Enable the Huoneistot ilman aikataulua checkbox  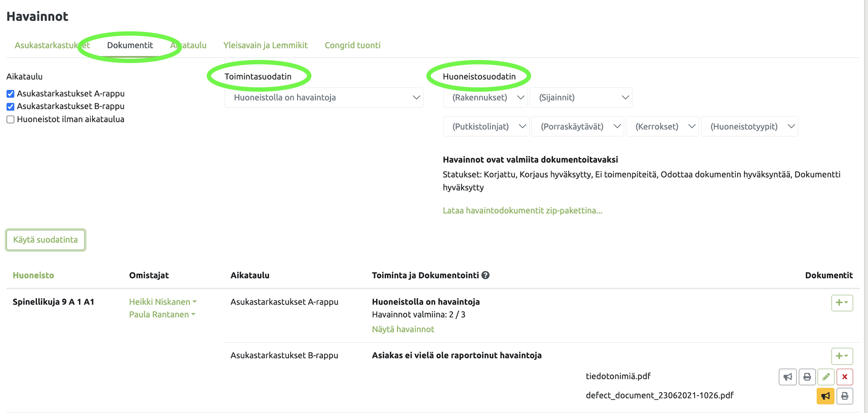coord(11,120)
